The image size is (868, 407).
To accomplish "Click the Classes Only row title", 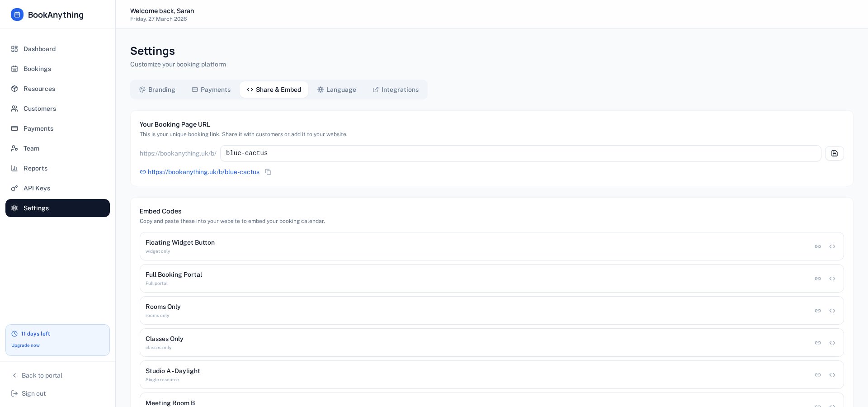I will pyautogui.click(x=165, y=339).
